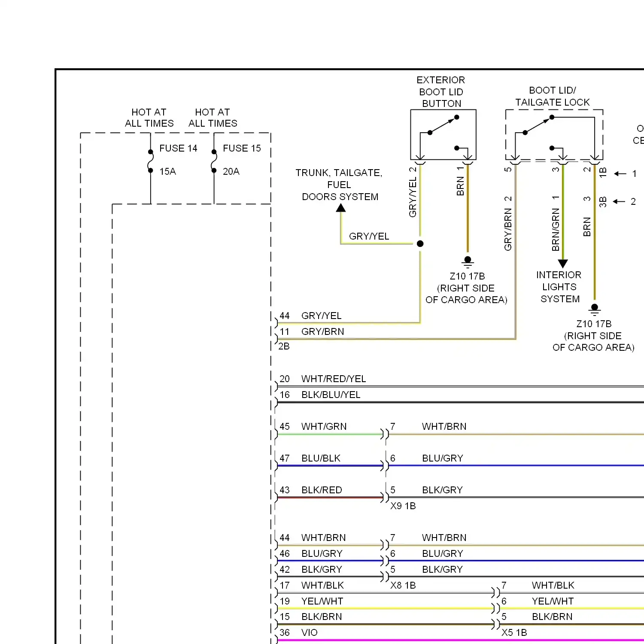Image resolution: width=644 pixels, height=644 pixels.
Task: Click the red BLK/RED wire at pin 43
Action: click(329, 498)
